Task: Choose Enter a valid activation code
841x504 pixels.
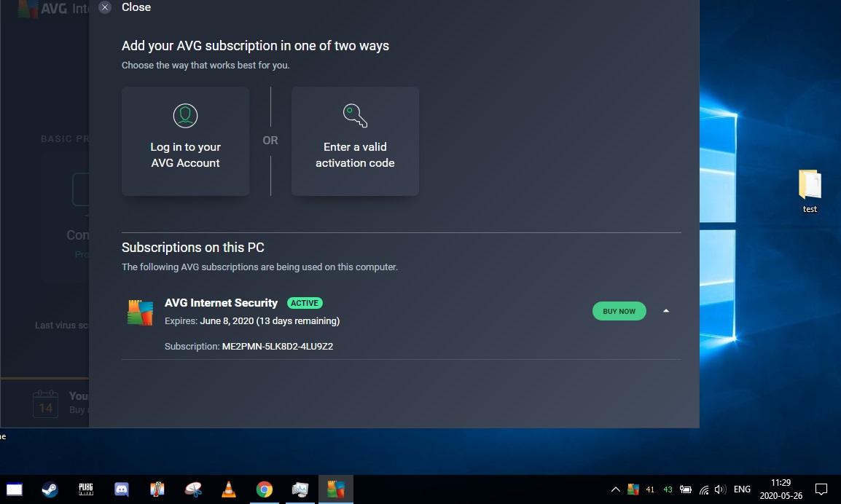Action: (x=354, y=141)
